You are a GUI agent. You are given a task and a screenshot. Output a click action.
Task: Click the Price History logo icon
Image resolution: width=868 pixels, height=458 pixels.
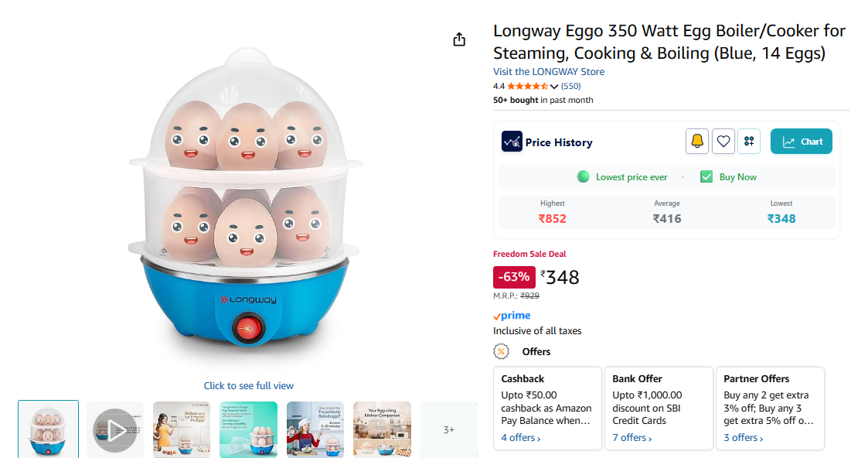512,142
